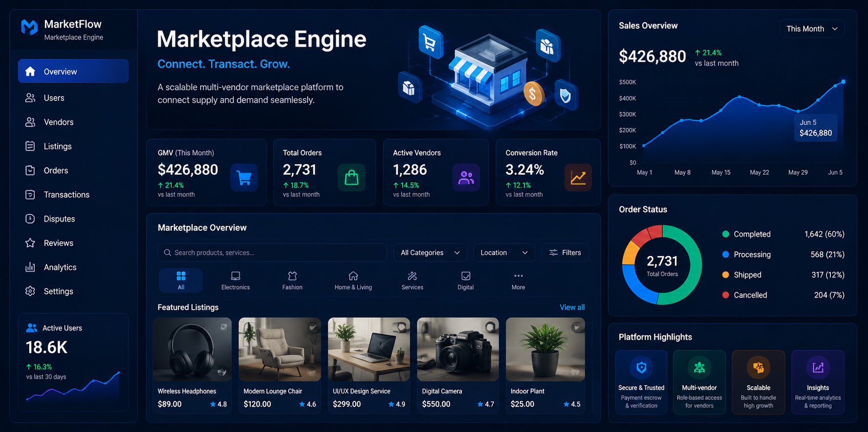Click the GMV shopping cart icon
Viewport: 868px width, 432px height.
coord(244,178)
